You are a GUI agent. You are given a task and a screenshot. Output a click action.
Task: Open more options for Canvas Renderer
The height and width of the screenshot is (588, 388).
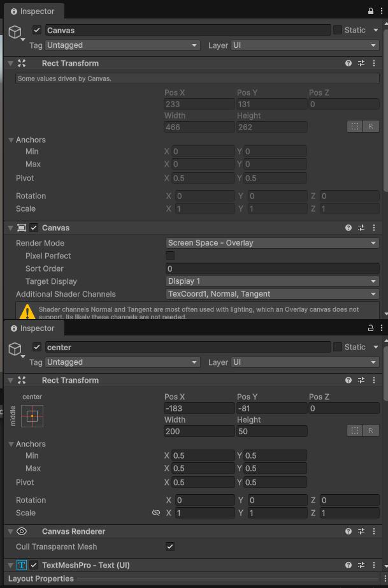[374, 531]
